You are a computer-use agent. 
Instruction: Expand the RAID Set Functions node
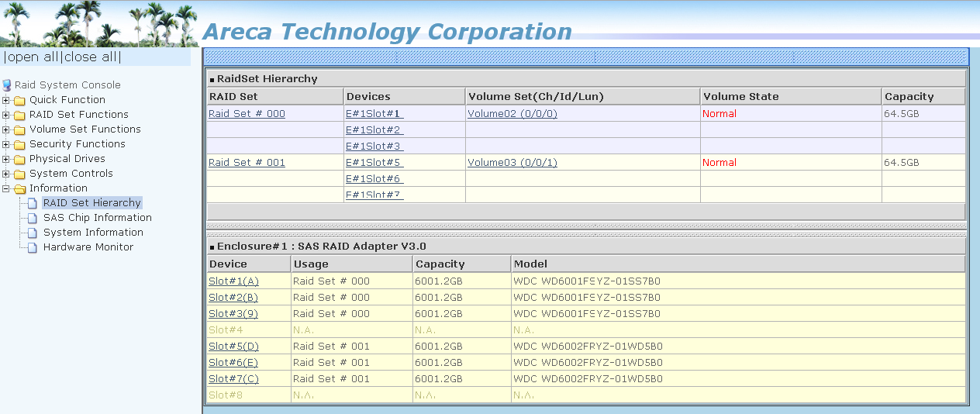(6, 115)
